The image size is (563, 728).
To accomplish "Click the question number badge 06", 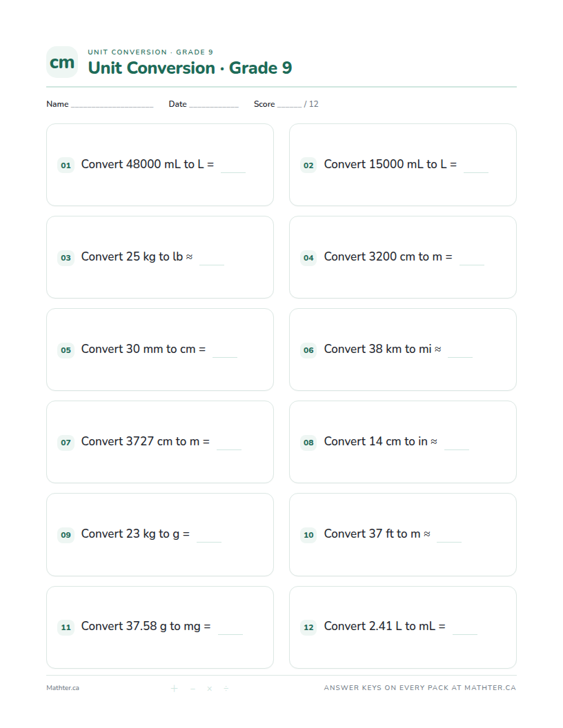I will click(x=309, y=350).
